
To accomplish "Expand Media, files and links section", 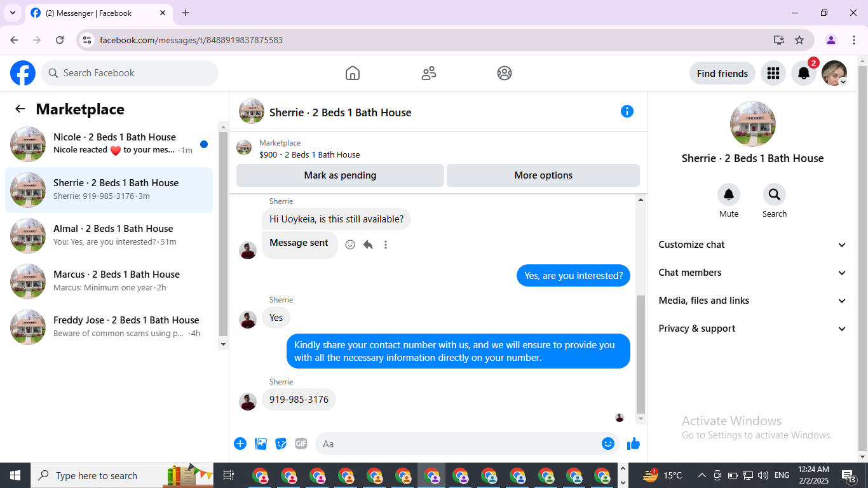I will (752, 301).
